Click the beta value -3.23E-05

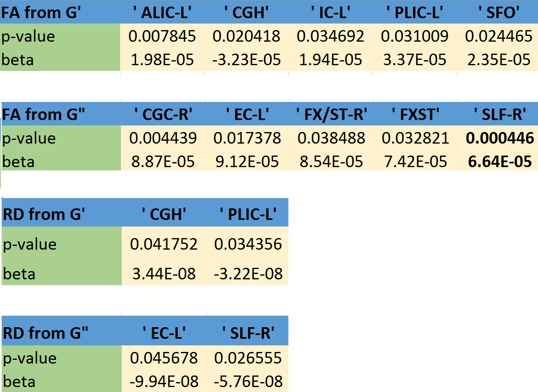[x=246, y=60]
